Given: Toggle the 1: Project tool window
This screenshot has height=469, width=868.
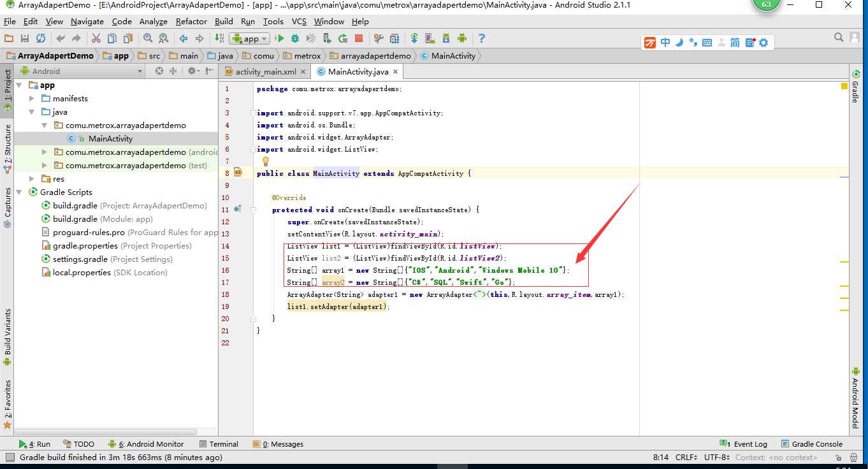Looking at the screenshot, I should [8, 90].
